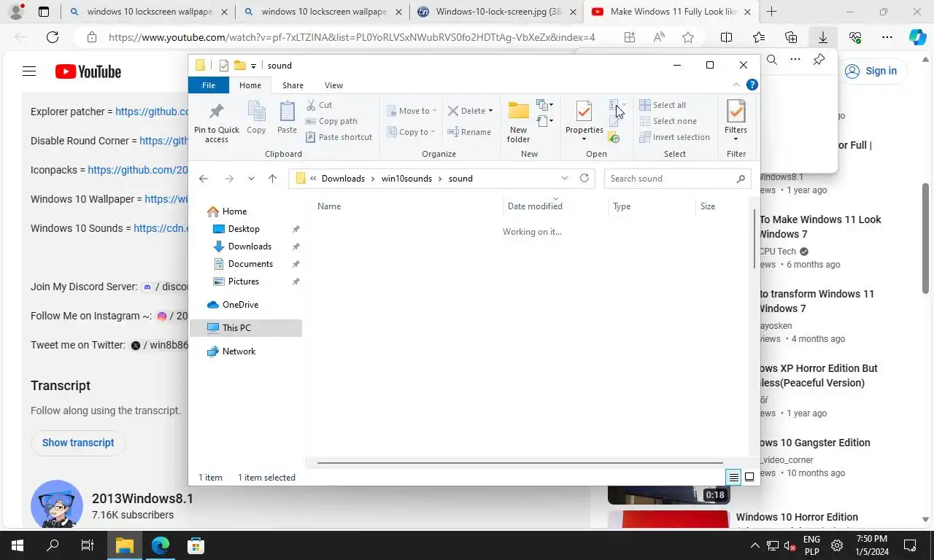Screen dimensions: 934x560
Task: Open the Edge Favorites list icon
Action: (x=759, y=37)
